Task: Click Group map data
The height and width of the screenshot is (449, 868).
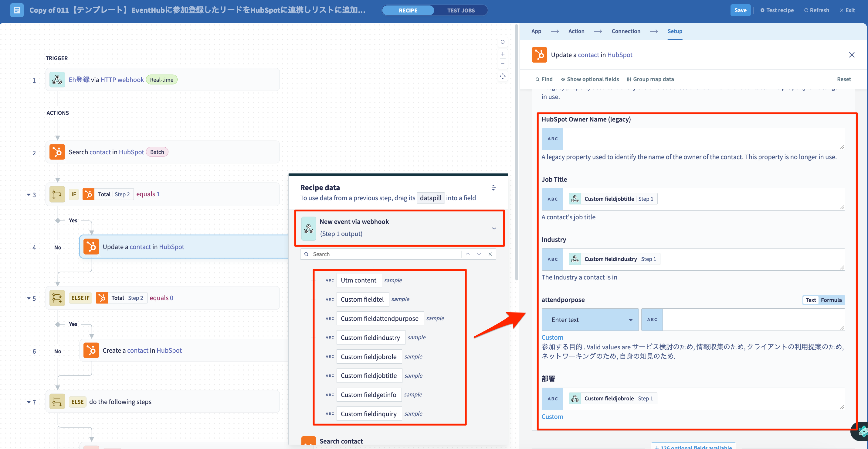Action: (x=650, y=79)
